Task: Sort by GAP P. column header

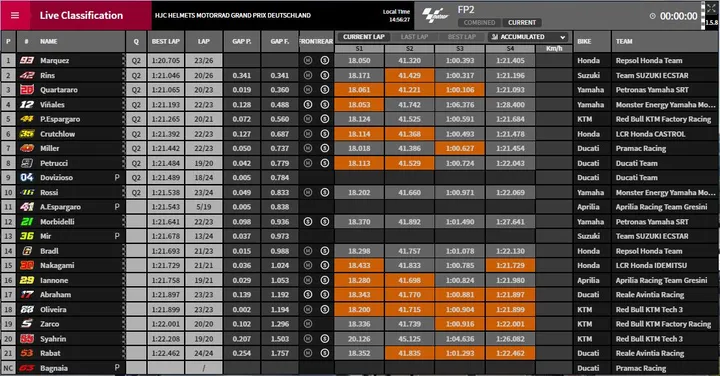Action: tap(242, 41)
